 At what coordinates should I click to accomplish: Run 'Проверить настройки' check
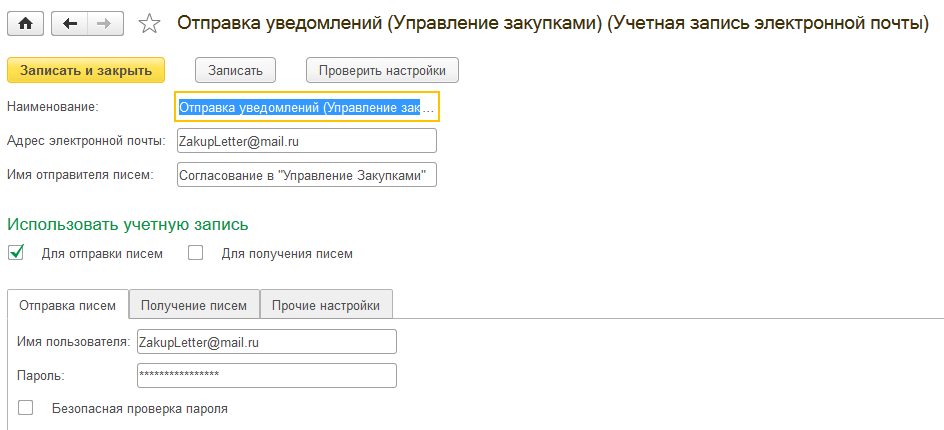click(x=382, y=70)
